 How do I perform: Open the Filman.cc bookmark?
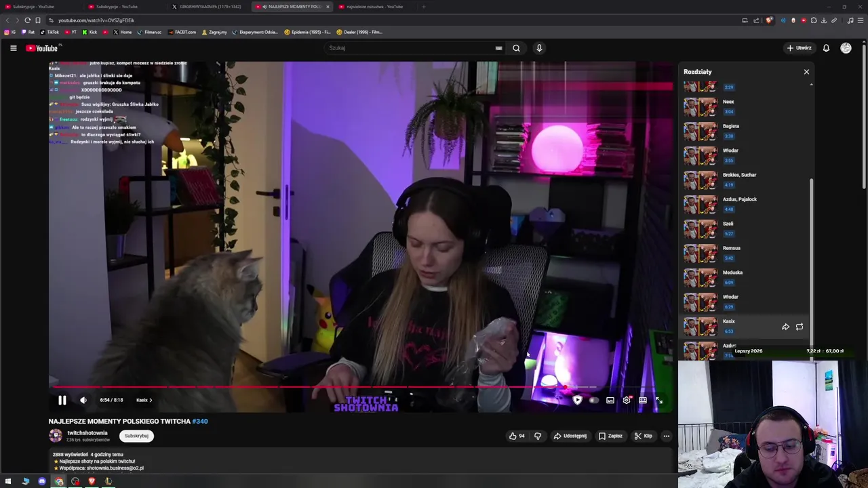149,32
